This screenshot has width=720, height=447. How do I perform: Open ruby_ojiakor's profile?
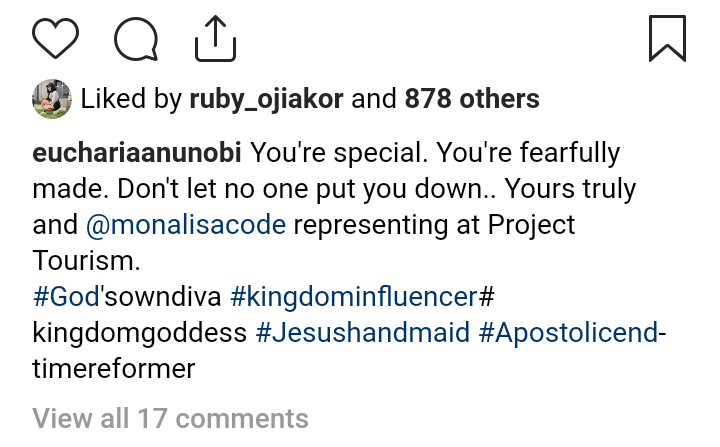[x=267, y=100]
